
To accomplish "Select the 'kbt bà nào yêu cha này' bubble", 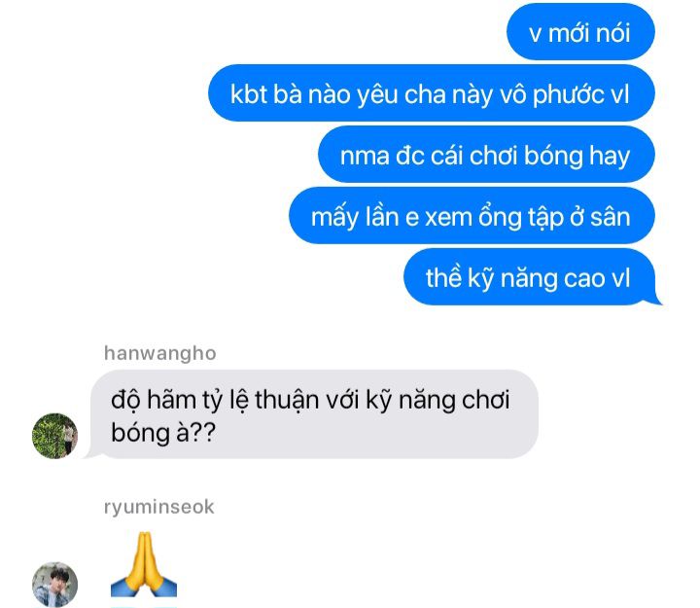I will (432, 93).
